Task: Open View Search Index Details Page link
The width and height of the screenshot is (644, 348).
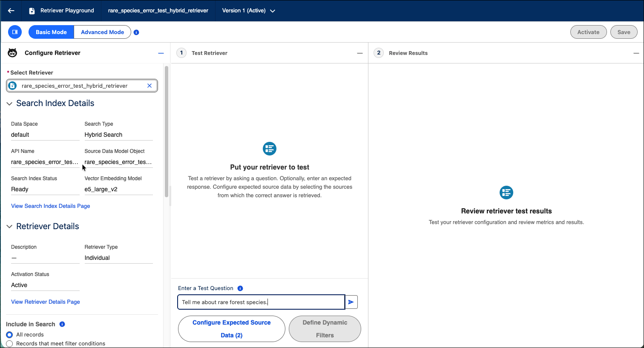Action: [x=51, y=206]
